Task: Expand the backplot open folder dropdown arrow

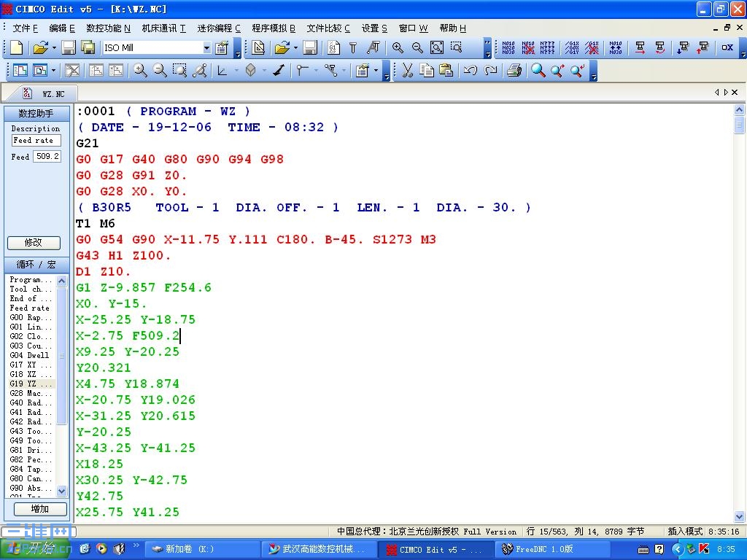Action: (295, 47)
